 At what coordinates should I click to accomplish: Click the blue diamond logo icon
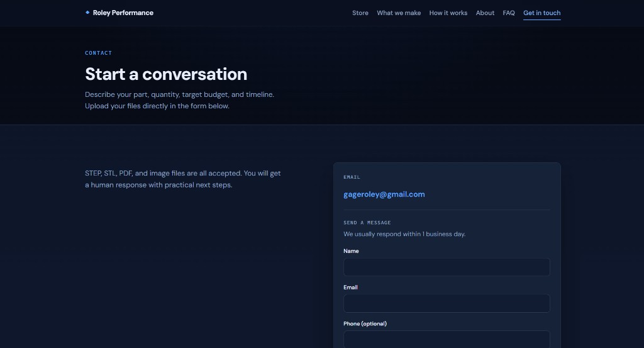[87, 13]
